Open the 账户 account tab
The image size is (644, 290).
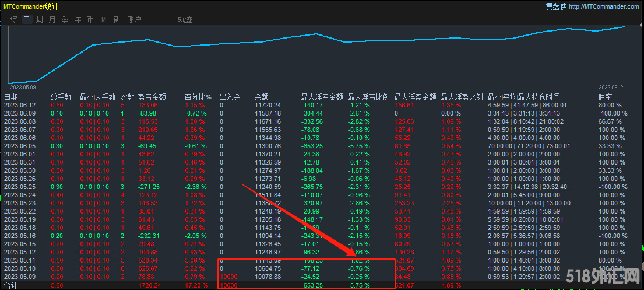pos(134,19)
